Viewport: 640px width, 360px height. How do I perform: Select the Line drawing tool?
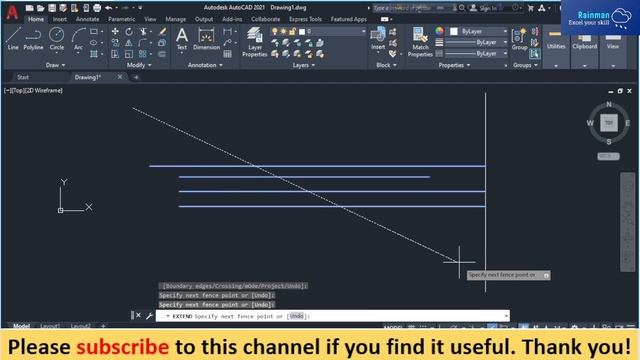pyautogui.click(x=13, y=39)
